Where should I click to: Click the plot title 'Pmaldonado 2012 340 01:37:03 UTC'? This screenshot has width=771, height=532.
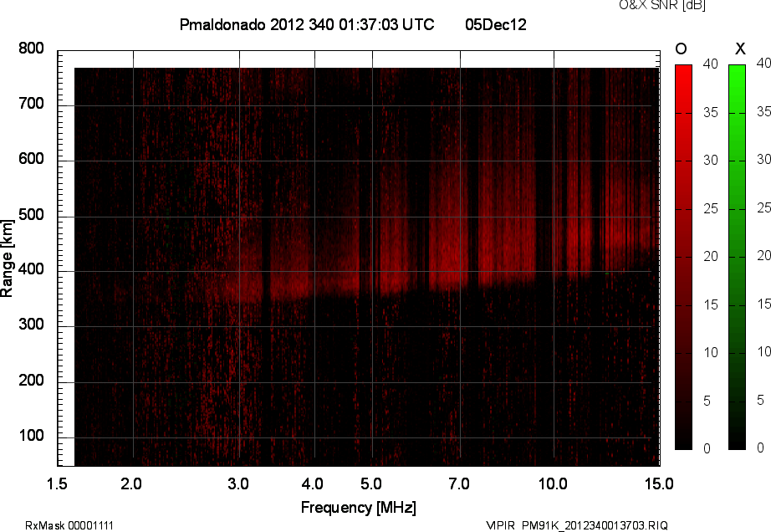[x=307, y=24]
